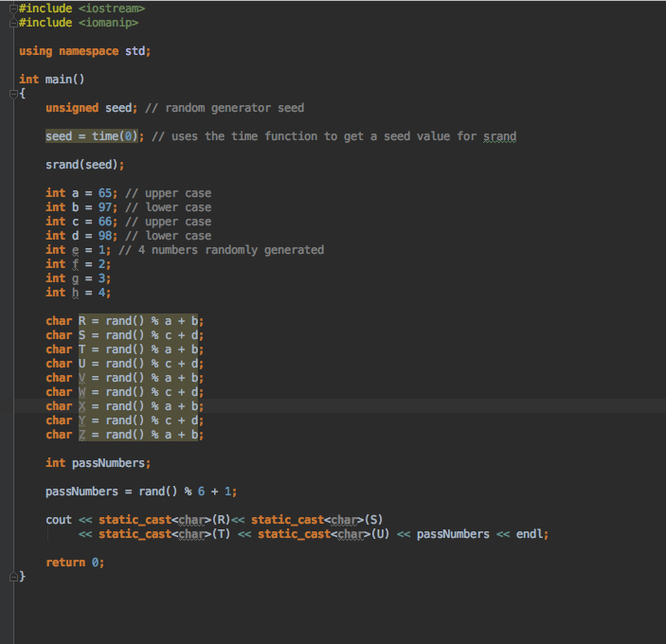Click 'char R = rand() % a + b' line
Image resolution: width=666 pixels, height=644 pixels.
pyautogui.click(x=124, y=321)
